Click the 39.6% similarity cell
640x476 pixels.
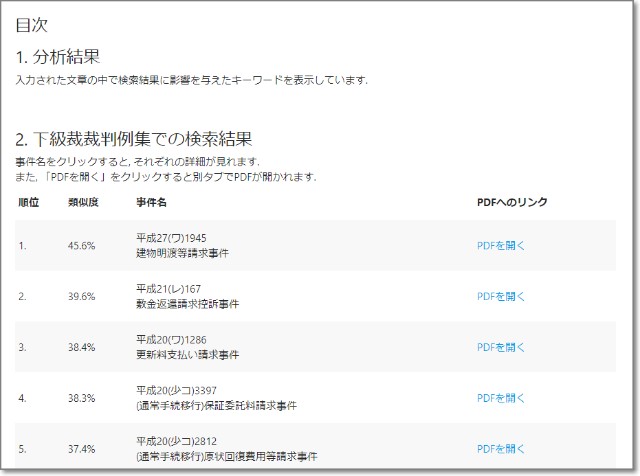(x=81, y=296)
